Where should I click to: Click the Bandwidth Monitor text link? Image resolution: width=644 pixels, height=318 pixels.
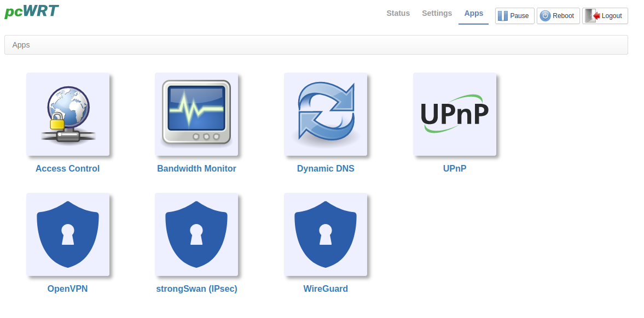(196, 169)
